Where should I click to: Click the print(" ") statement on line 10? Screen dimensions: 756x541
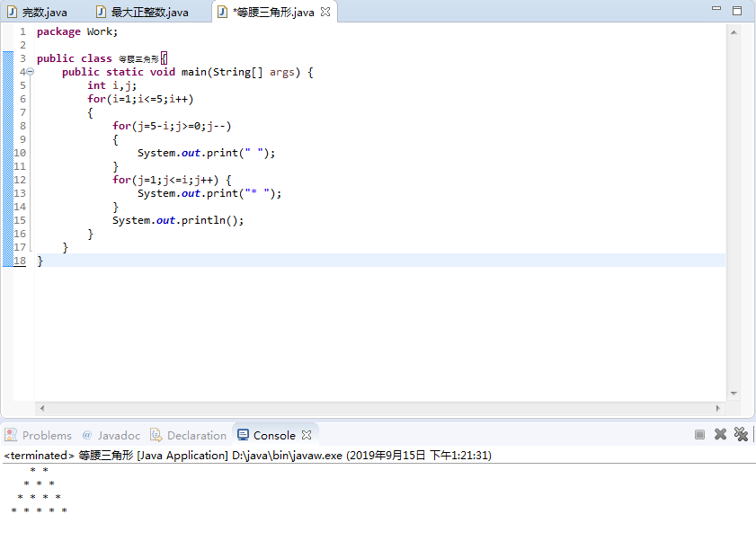pos(207,154)
